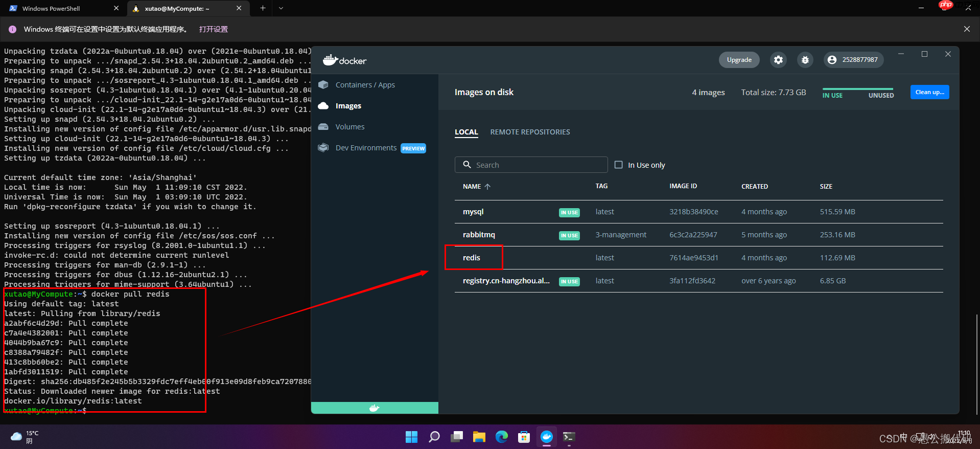Click Windows Terminal taskbar icon
980x449 pixels.
click(x=569, y=437)
